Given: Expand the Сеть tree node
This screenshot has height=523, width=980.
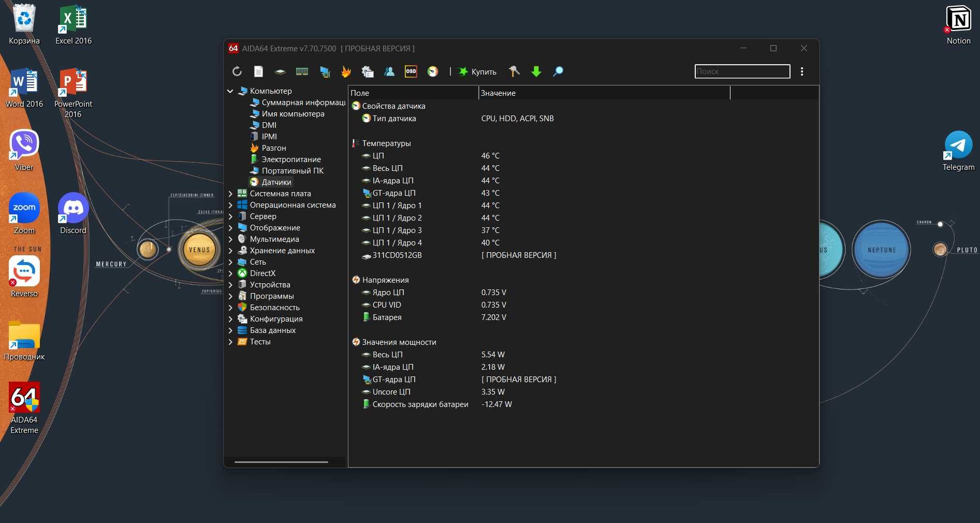Looking at the screenshot, I should point(230,262).
